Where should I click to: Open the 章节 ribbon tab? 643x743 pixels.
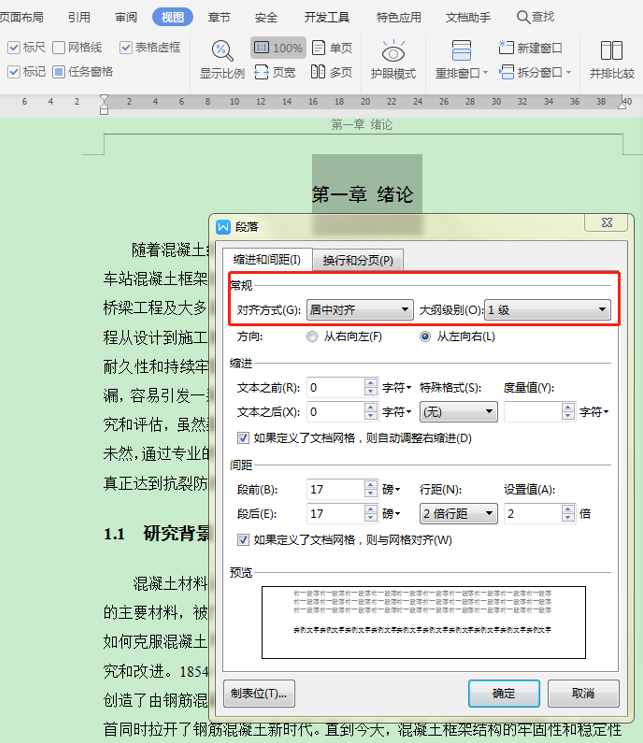click(219, 17)
